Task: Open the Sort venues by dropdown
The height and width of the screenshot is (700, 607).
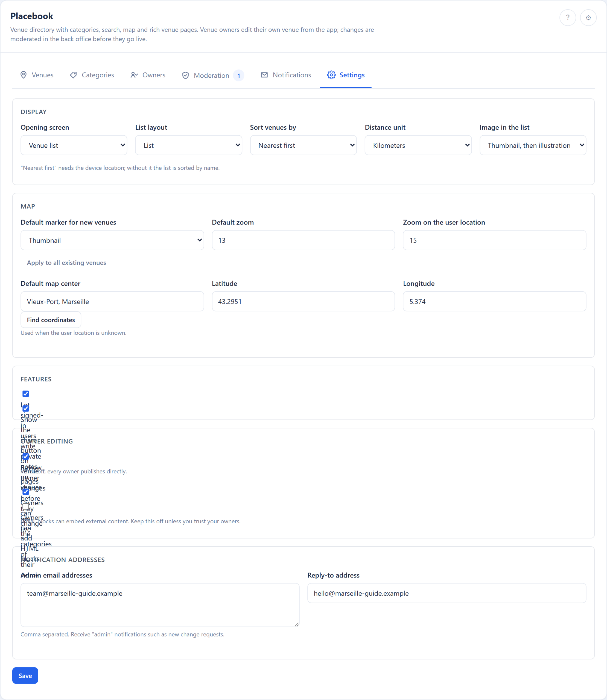Action: click(x=303, y=145)
